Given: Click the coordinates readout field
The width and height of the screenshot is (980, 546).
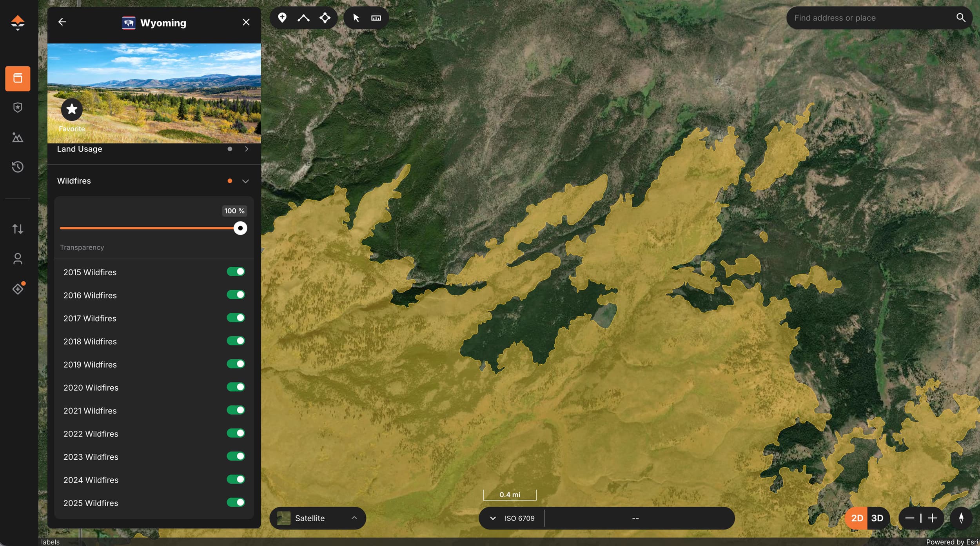Looking at the screenshot, I should pyautogui.click(x=635, y=518).
